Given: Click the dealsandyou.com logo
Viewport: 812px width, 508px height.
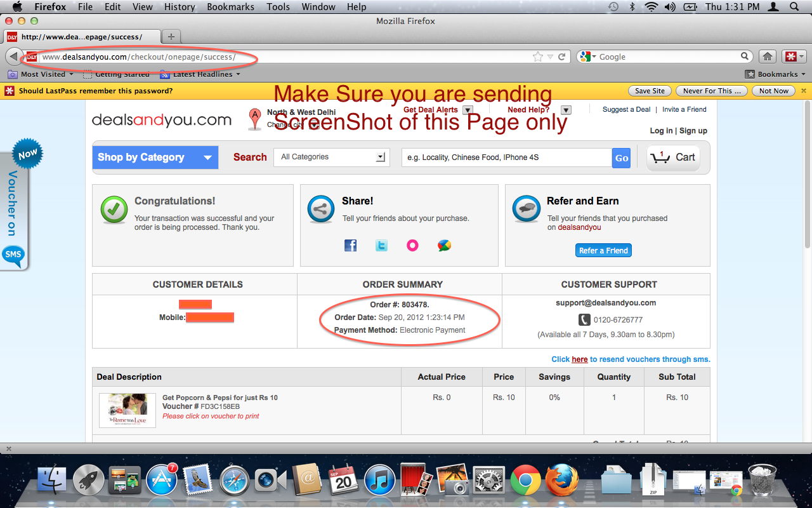Looking at the screenshot, I should [x=162, y=120].
